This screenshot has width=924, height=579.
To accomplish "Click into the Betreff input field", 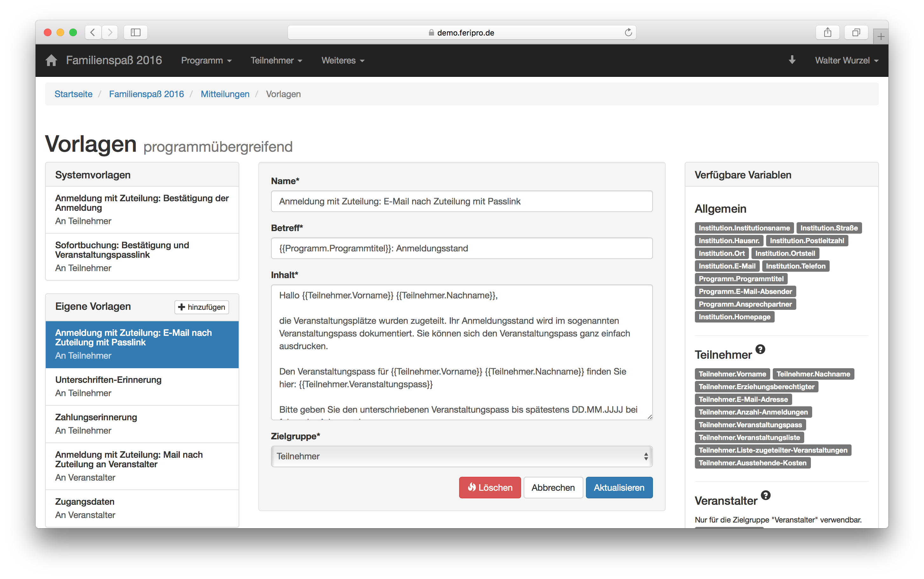I will tap(461, 248).
